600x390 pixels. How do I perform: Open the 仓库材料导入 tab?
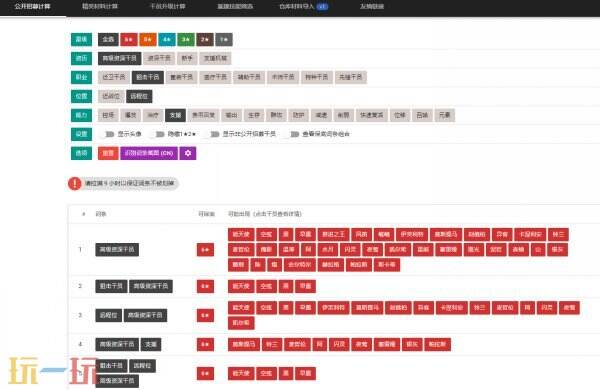[x=303, y=7]
